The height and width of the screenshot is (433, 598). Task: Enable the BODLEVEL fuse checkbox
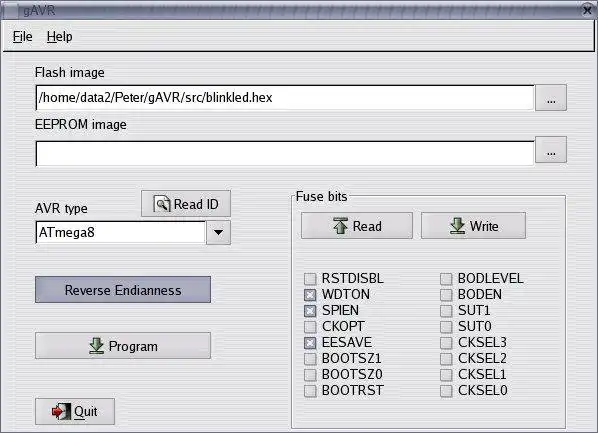click(x=446, y=278)
